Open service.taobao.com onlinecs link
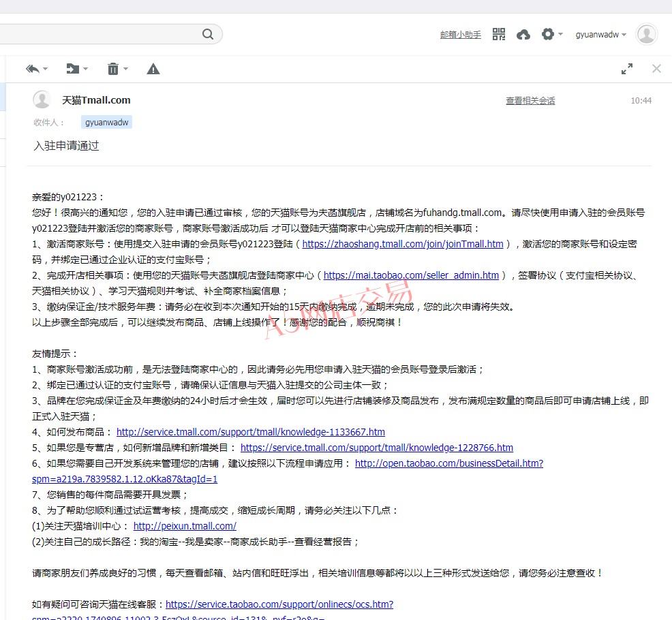 click(x=279, y=604)
